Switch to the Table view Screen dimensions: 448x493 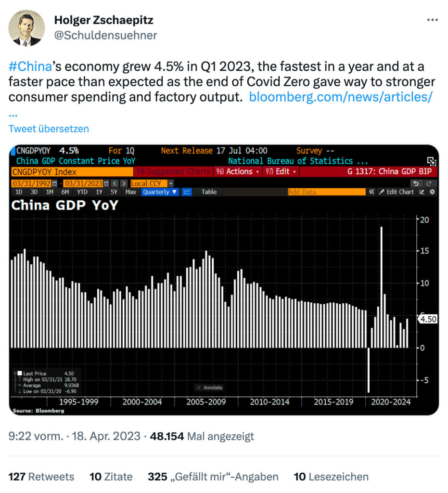(209, 192)
